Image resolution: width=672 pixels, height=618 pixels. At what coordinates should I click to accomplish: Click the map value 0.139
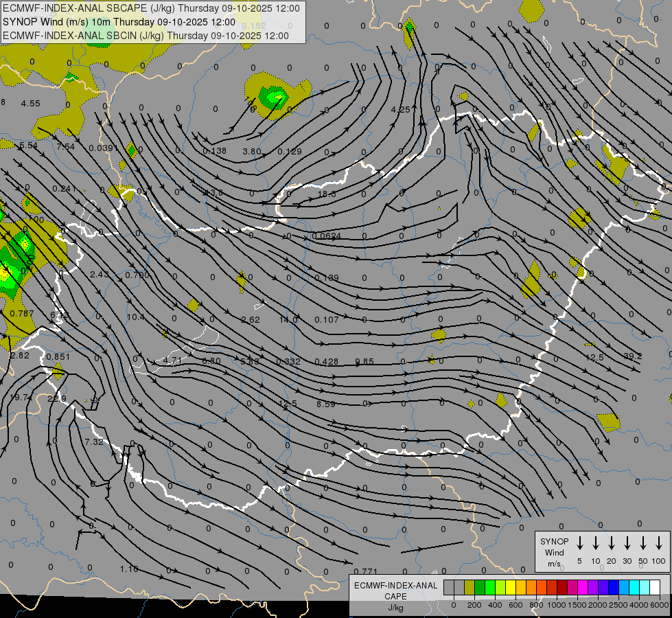coord(327,277)
